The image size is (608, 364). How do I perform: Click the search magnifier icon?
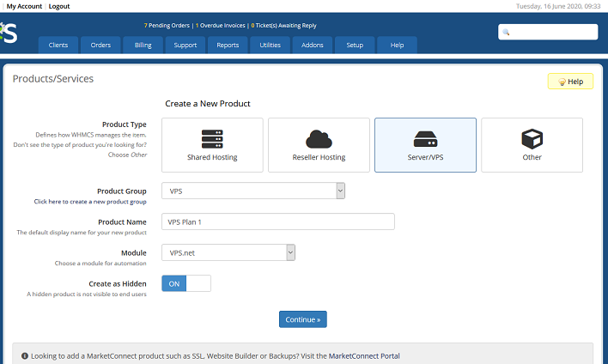coord(506,32)
